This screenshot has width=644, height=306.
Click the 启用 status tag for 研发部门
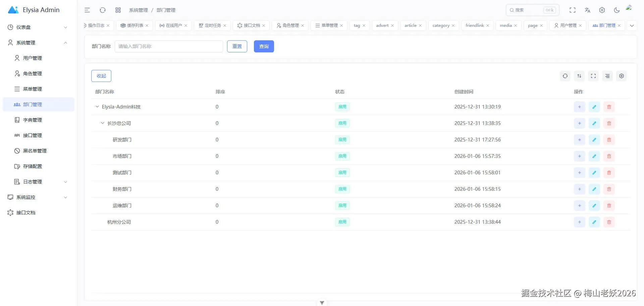click(x=342, y=140)
